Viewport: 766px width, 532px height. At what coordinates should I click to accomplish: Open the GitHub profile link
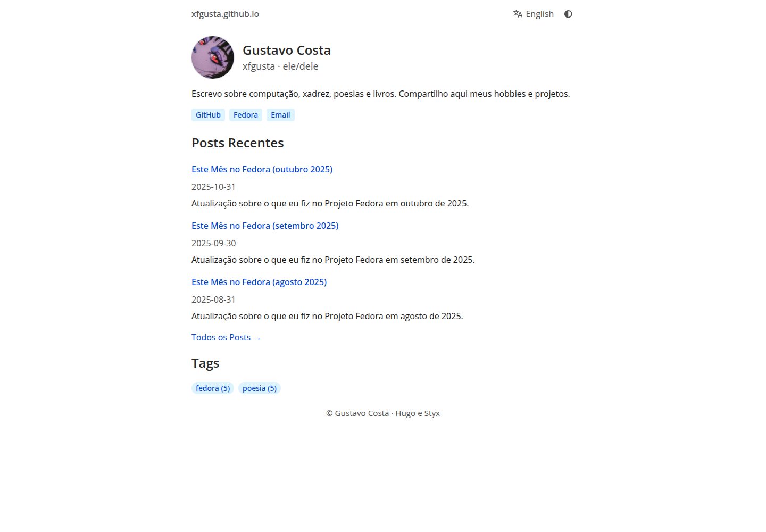pyautogui.click(x=208, y=115)
